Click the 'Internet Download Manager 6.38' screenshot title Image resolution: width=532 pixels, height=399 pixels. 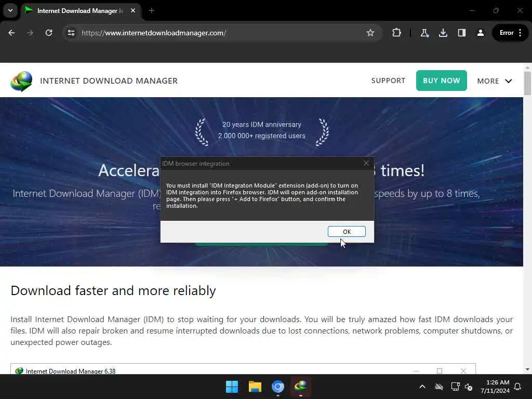71,371
